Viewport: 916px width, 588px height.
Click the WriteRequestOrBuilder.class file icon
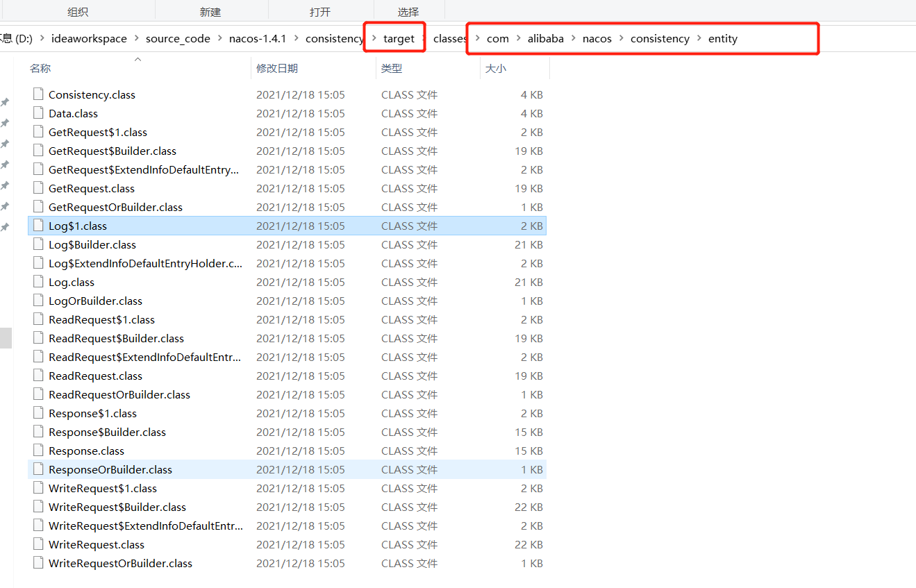38,563
